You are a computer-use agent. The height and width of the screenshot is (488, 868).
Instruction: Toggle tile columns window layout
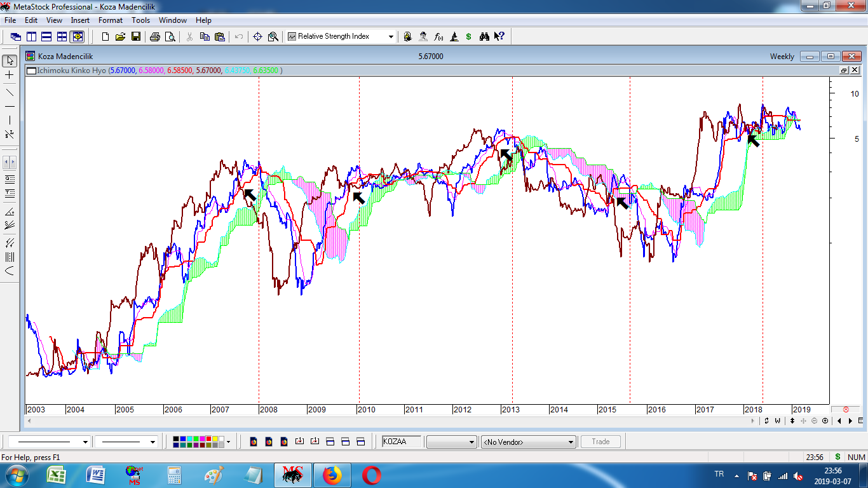[x=31, y=37]
